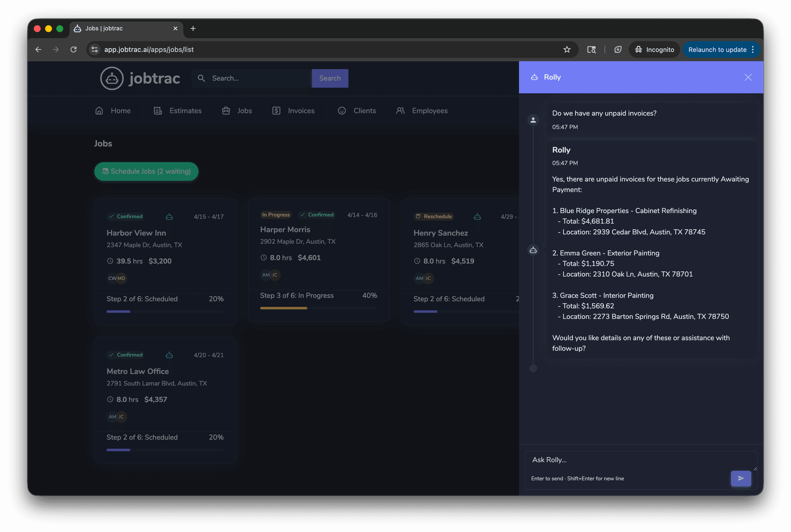The height and width of the screenshot is (532, 791).
Task: Close the Jobs | jobtrac tab
Action: (x=175, y=28)
